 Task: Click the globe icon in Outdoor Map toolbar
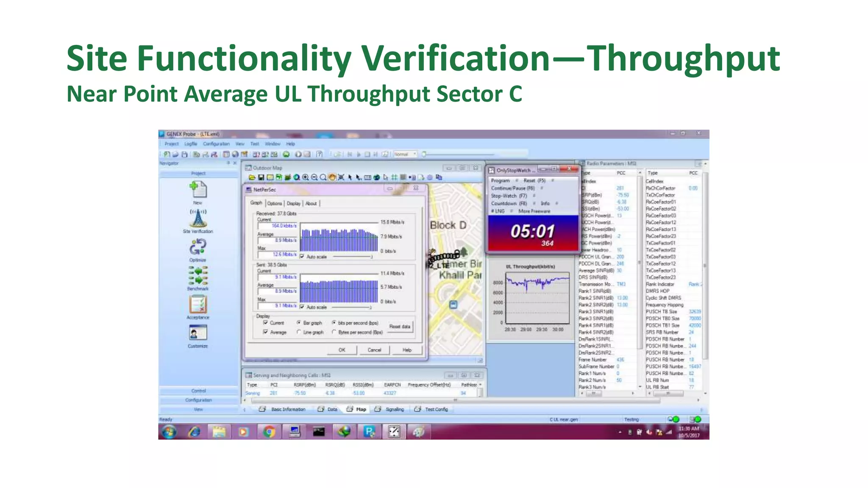pyautogui.click(x=376, y=177)
